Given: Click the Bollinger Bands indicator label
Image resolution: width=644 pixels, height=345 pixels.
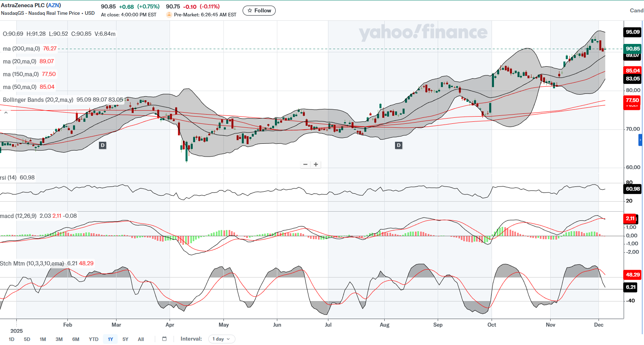Looking at the screenshot, I should (x=38, y=100).
